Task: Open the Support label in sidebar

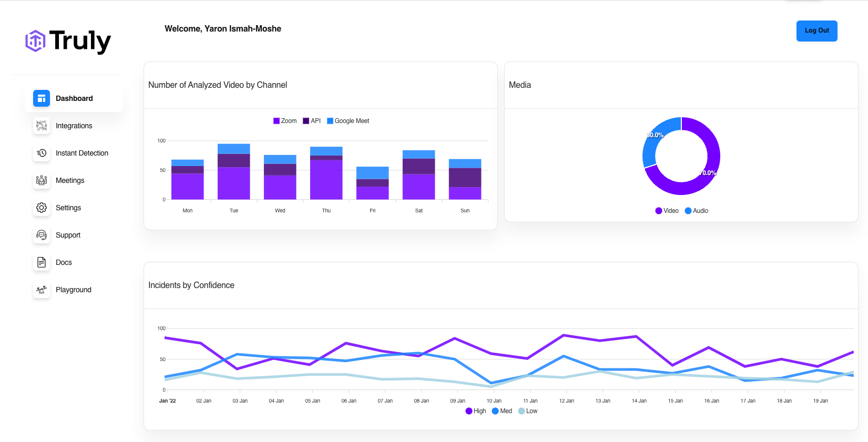Action: 68,235
